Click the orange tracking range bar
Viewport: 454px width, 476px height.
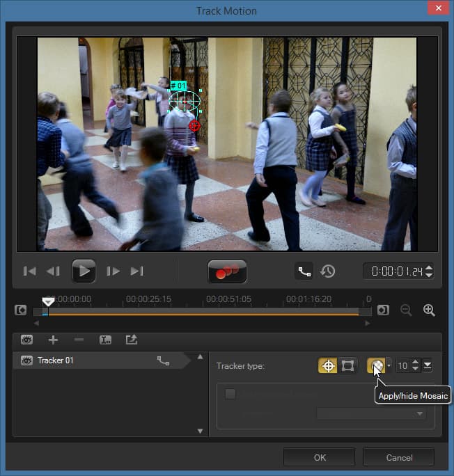203,315
